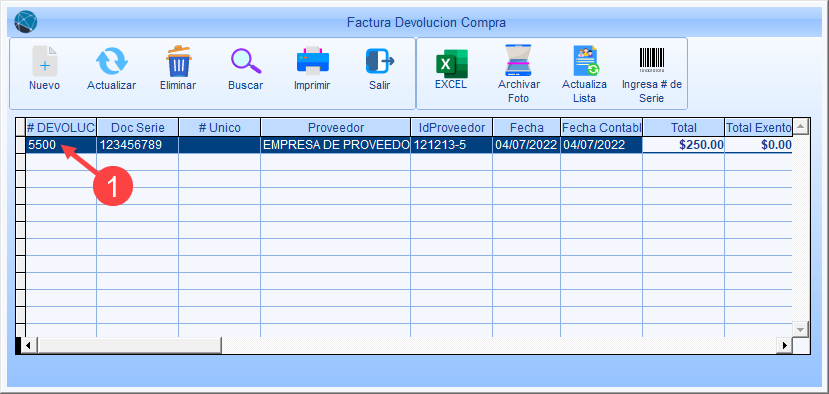Sort by the Fecha column header
829x394 pixels.
click(x=527, y=127)
